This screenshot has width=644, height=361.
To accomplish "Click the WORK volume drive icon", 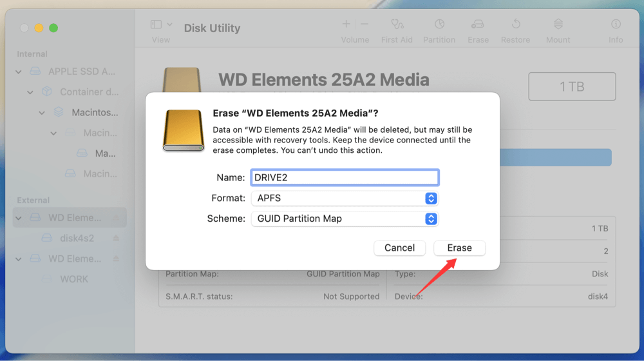I will pyautogui.click(x=47, y=278).
